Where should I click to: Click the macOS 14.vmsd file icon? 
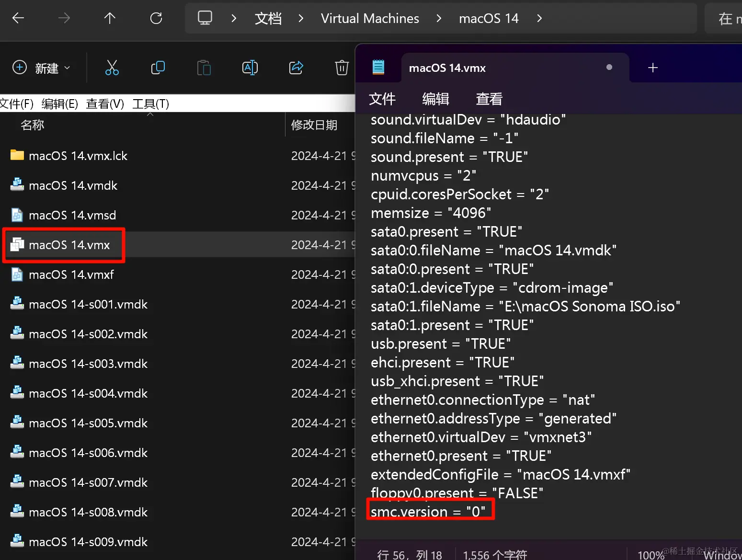pyautogui.click(x=17, y=215)
